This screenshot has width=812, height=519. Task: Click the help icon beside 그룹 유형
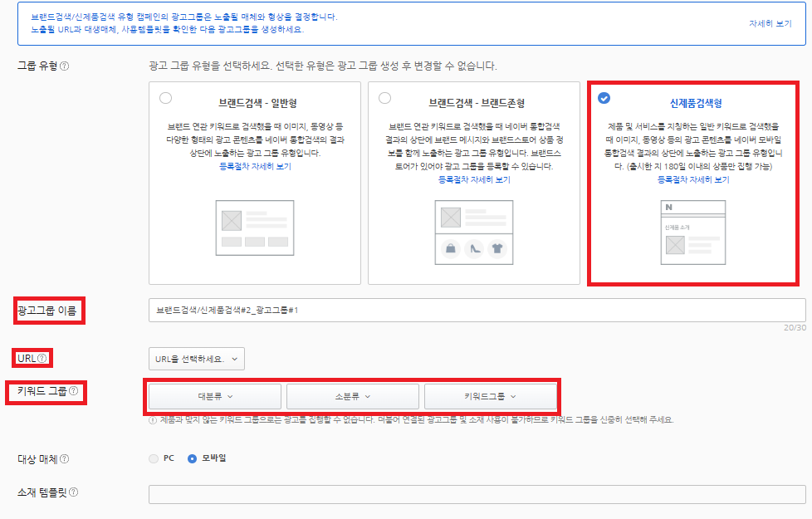tap(64, 66)
